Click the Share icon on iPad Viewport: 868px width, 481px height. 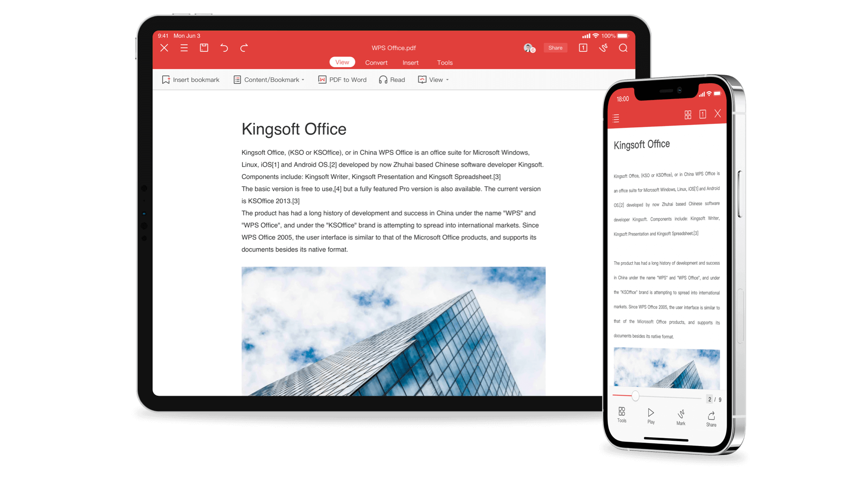[x=554, y=48]
